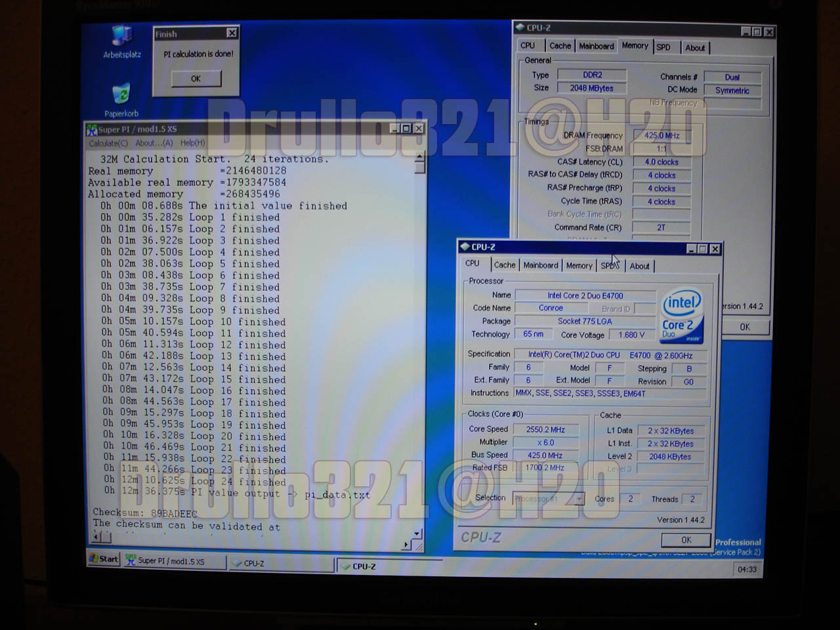Click the system tray clock 04:33
This screenshot has height=630, width=840.
coord(747,569)
